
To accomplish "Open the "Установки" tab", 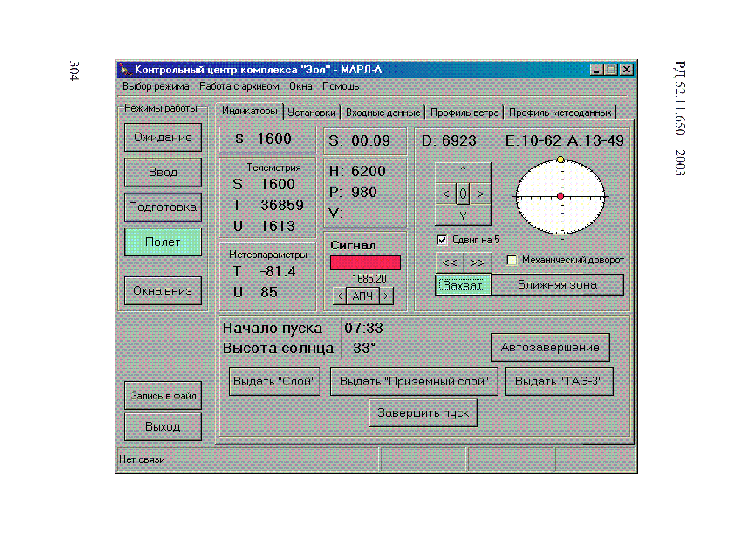I will point(311,112).
